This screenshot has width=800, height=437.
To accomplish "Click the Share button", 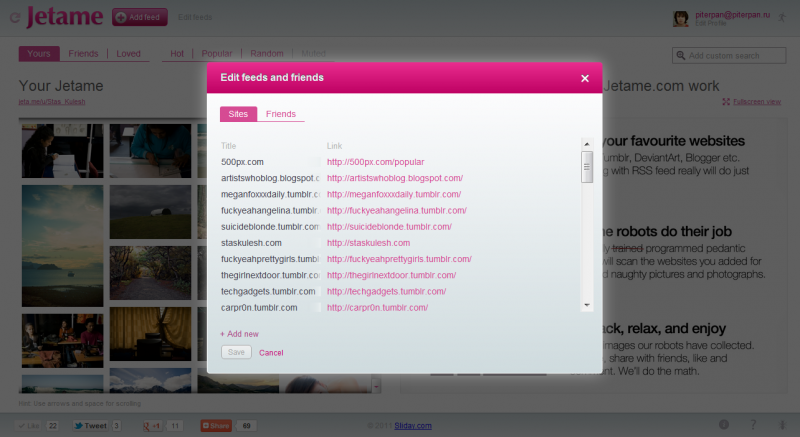I will [x=216, y=425].
